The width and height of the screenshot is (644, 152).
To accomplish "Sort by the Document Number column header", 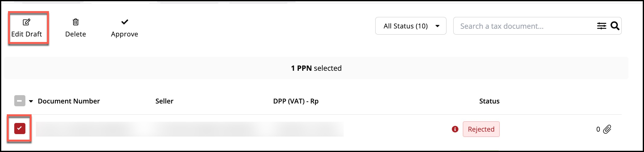I will tap(69, 101).
